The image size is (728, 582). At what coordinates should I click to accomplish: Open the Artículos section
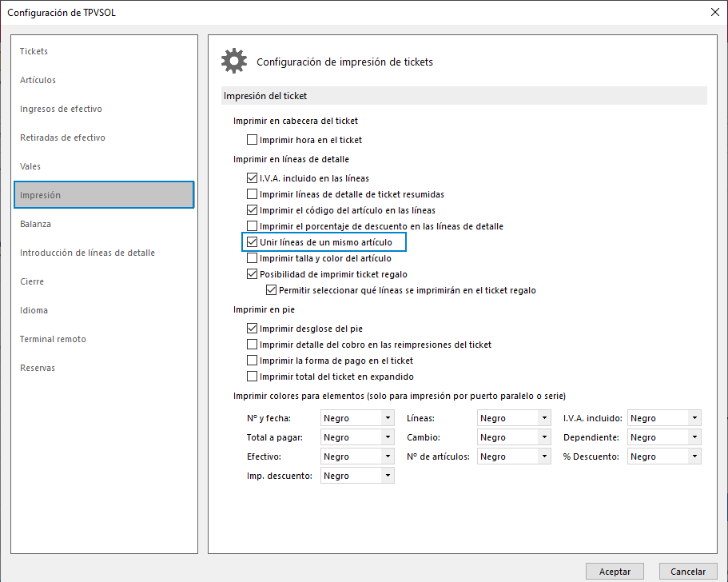pos(104,80)
